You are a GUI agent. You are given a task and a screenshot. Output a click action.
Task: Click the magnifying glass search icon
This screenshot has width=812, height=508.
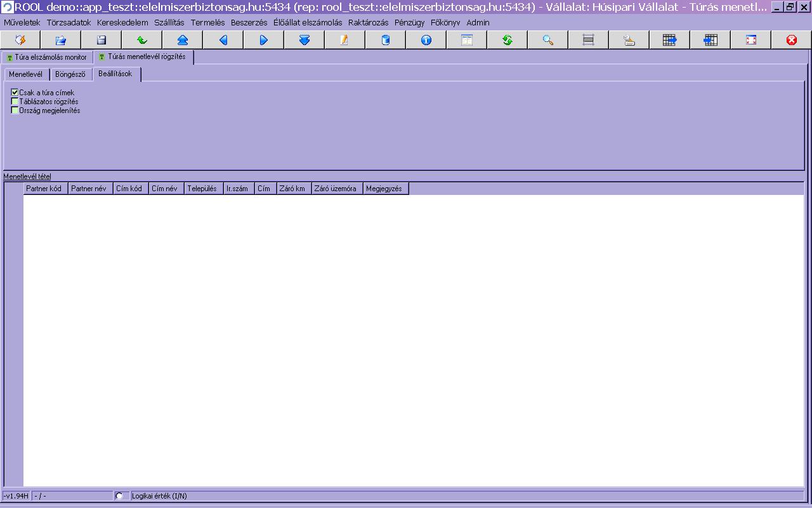coord(548,40)
